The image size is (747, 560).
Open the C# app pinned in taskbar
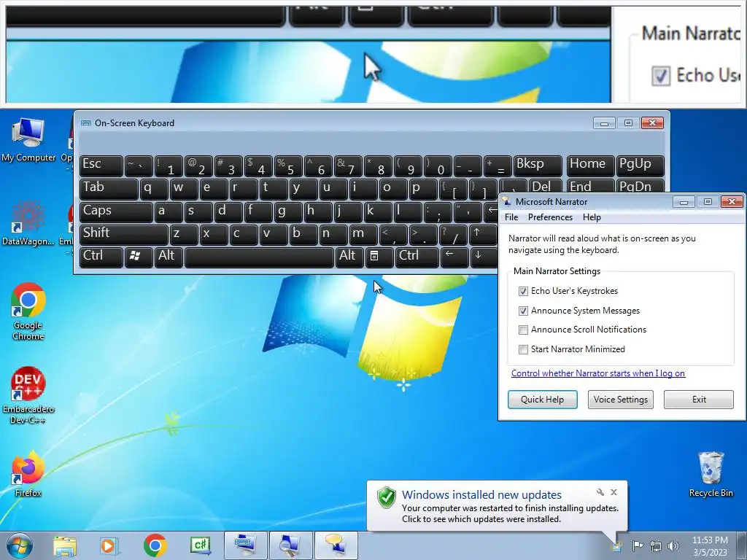(201, 545)
